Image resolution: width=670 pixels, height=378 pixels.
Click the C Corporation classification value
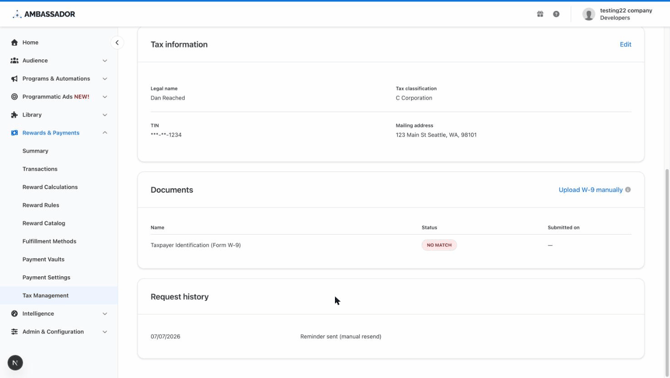tap(414, 98)
